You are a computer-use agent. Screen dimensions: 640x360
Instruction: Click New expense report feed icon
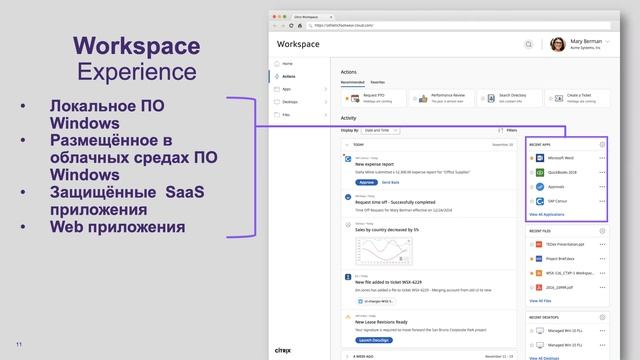348,159
